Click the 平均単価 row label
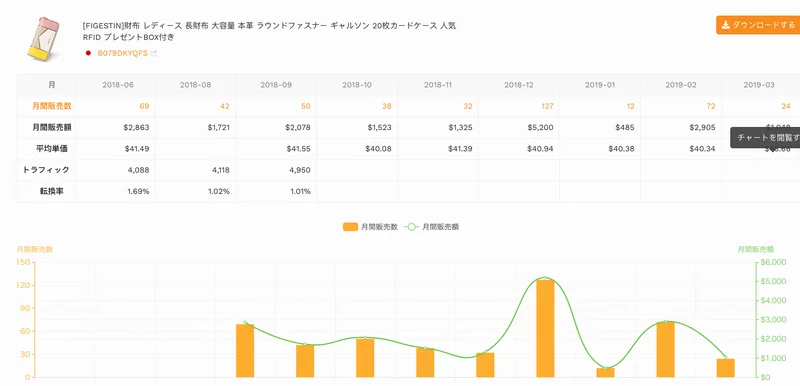This screenshot has width=800, height=386. coord(53,149)
